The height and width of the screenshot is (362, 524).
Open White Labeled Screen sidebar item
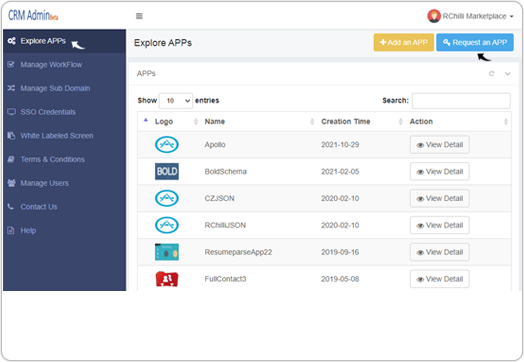coord(57,136)
